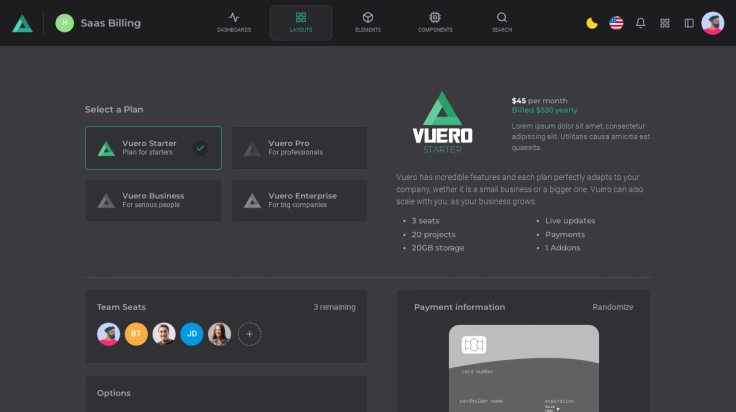
Task: Add a team seat with plus button
Action: click(250, 334)
